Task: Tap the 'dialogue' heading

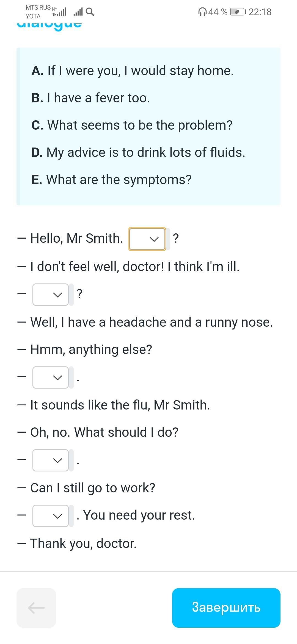Action: point(50,25)
